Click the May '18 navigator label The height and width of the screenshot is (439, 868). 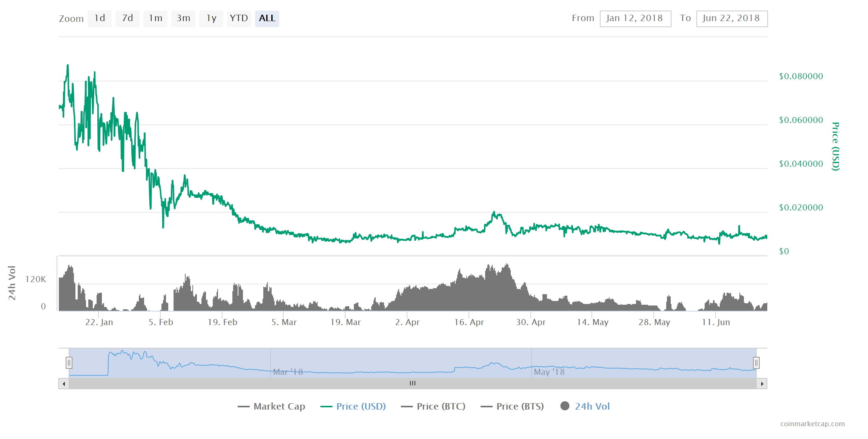pos(549,372)
